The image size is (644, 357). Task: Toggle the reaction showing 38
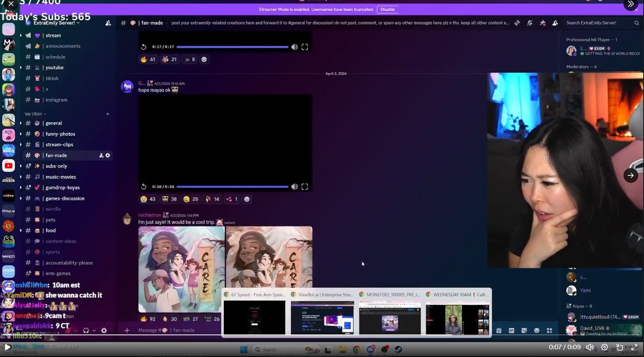[170, 199]
